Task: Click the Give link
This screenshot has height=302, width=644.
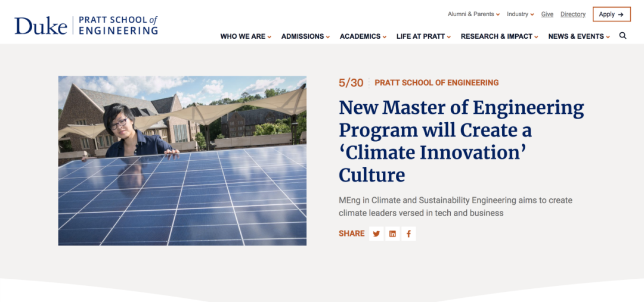Action: (547, 14)
